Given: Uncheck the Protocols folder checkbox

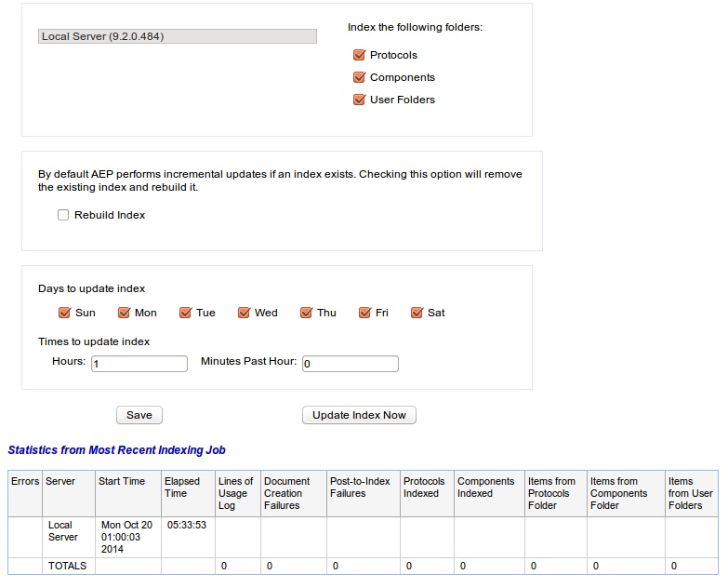Looking at the screenshot, I should (359, 56).
